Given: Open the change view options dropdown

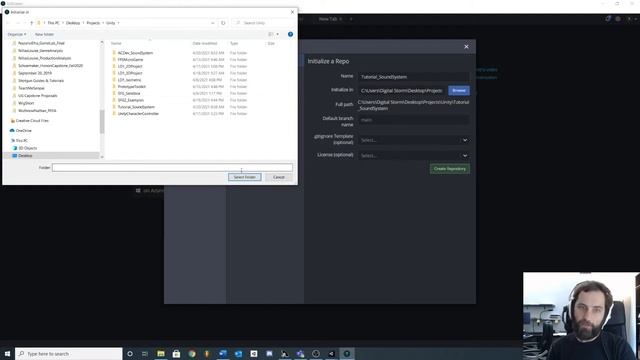Looking at the screenshot, I should point(278,34).
